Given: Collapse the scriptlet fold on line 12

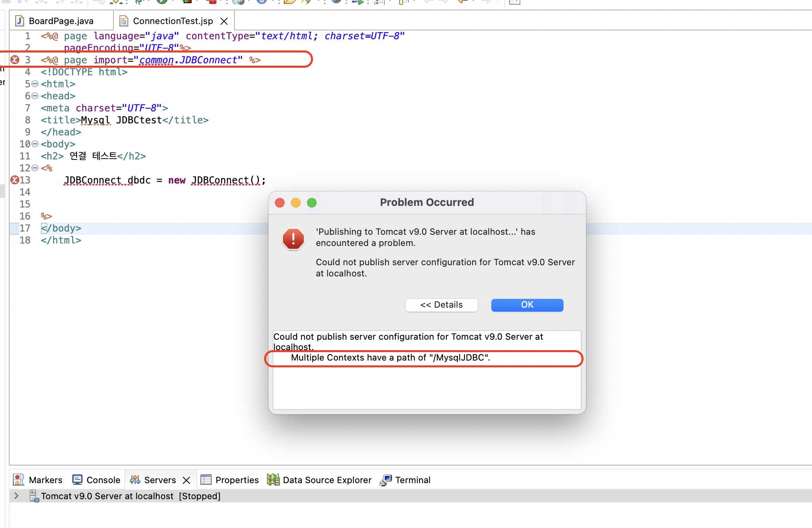Looking at the screenshot, I should pyautogui.click(x=35, y=168).
